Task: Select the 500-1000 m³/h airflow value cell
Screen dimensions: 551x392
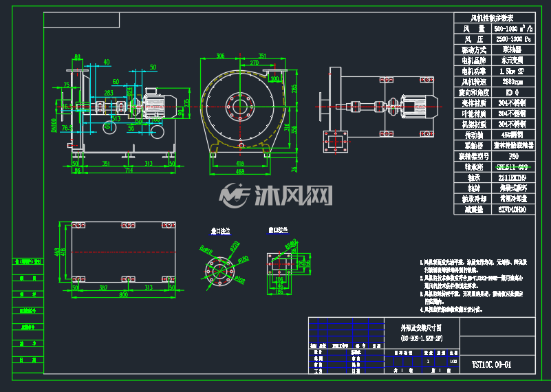Action: coord(513,28)
